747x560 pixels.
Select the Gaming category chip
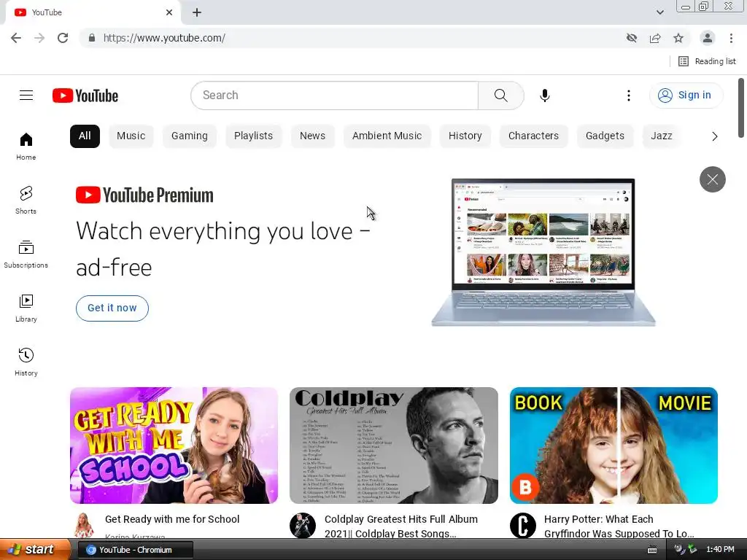coord(190,136)
